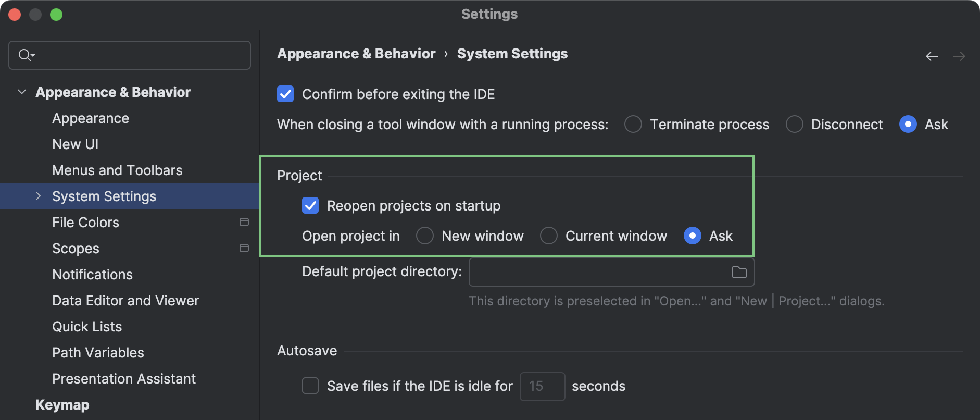
Task: Select the Terminate process radio button
Action: click(633, 124)
